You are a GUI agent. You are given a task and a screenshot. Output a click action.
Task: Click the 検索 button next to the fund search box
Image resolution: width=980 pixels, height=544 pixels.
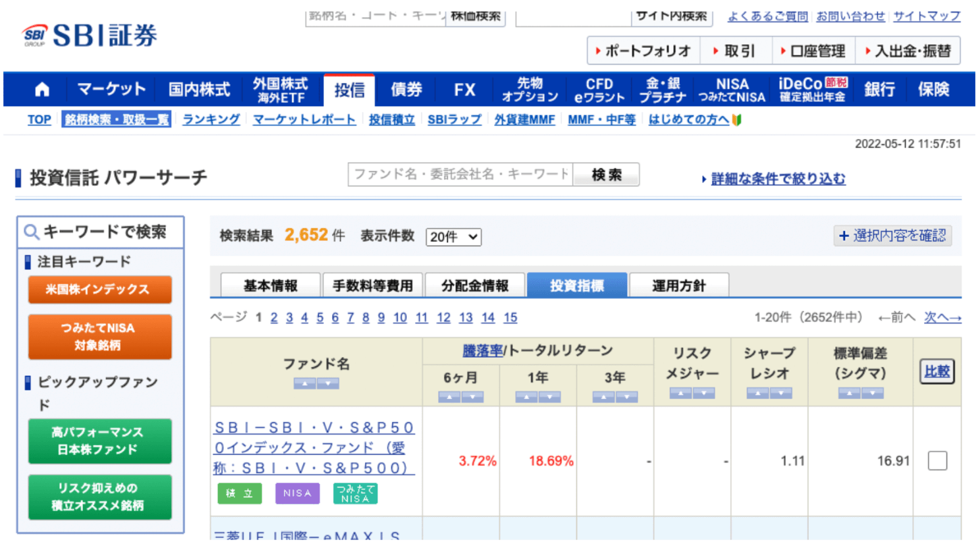coord(605,174)
